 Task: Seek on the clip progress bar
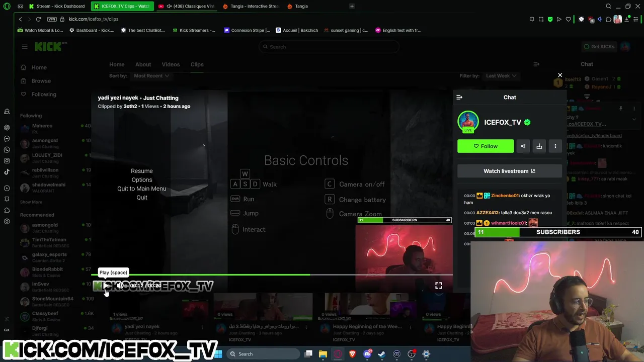(x=272, y=275)
